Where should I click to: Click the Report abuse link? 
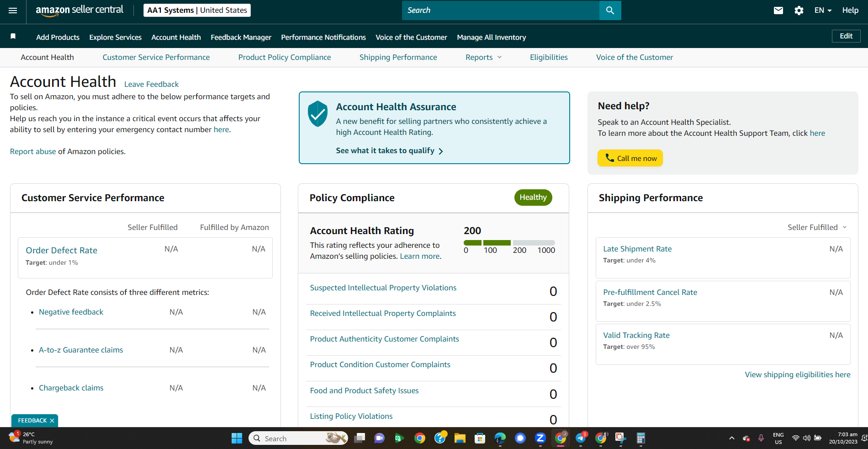click(33, 151)
